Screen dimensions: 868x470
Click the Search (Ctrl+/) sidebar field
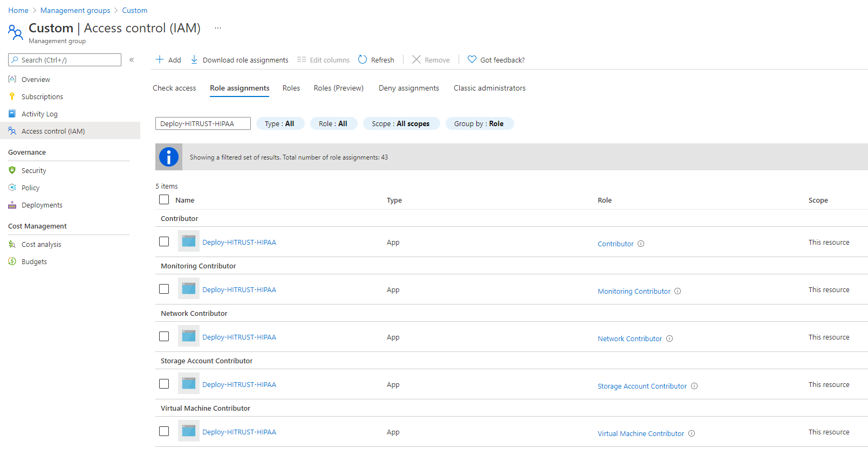65,60
